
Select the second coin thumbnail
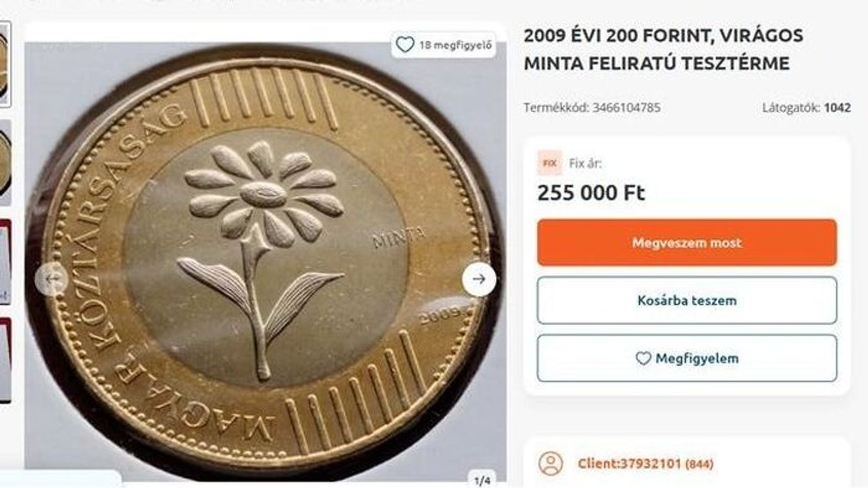[5, 163]
